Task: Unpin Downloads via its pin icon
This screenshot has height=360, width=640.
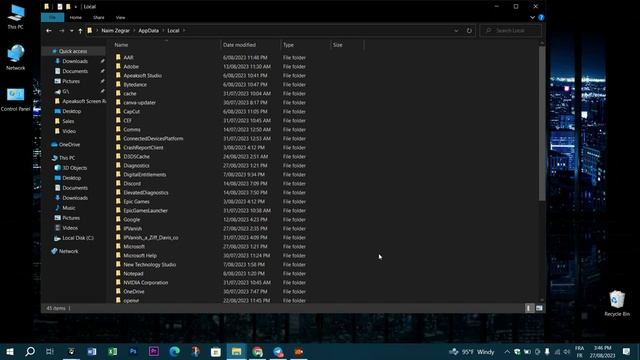Action: 102,61
